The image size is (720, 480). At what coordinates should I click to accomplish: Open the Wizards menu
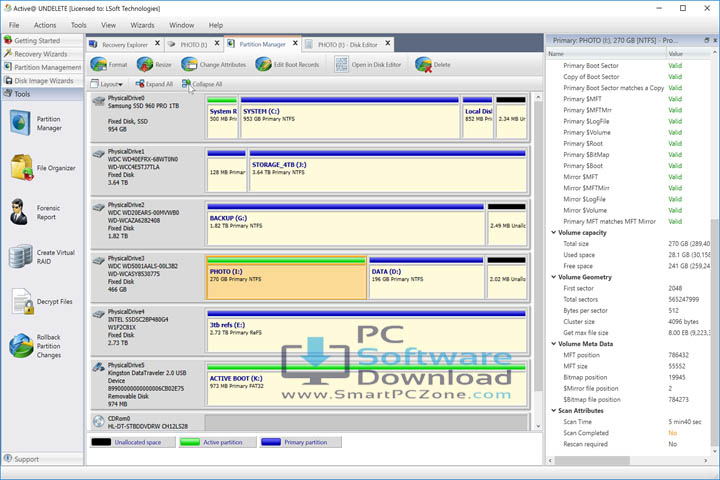(142, 25)
